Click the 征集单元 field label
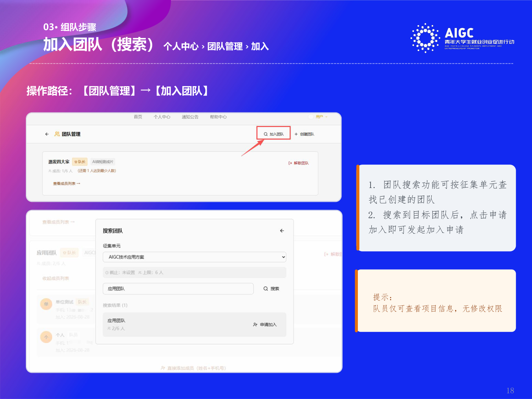This screenshot has width=532, height=399. point(112,246)
